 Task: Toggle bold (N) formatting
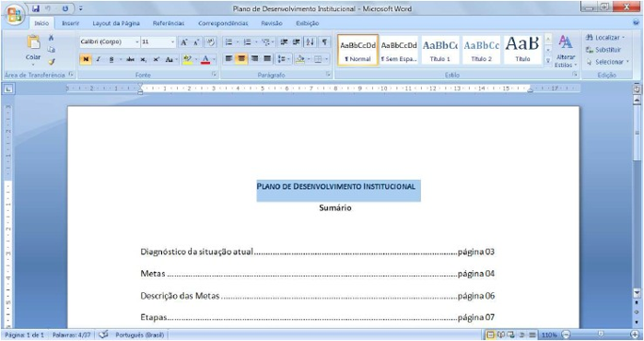point(86,60)
